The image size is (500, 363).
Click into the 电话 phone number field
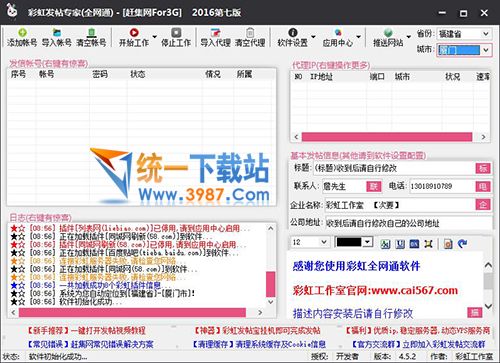442,186
